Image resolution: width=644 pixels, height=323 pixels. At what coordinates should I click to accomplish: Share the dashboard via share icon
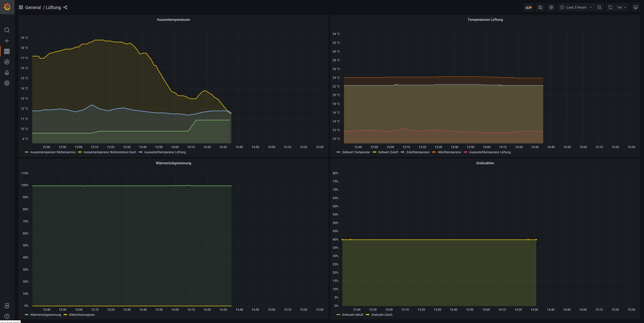click(x=65, y=7)
